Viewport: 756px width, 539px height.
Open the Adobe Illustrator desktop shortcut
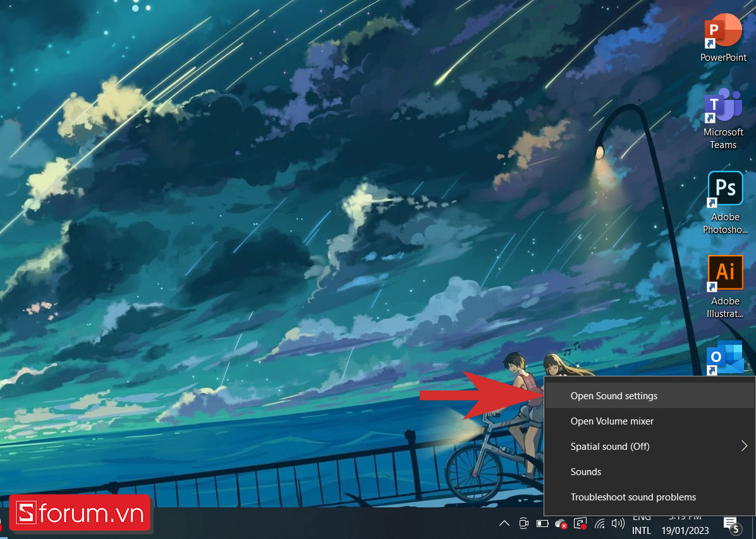[x=724, y=286]
